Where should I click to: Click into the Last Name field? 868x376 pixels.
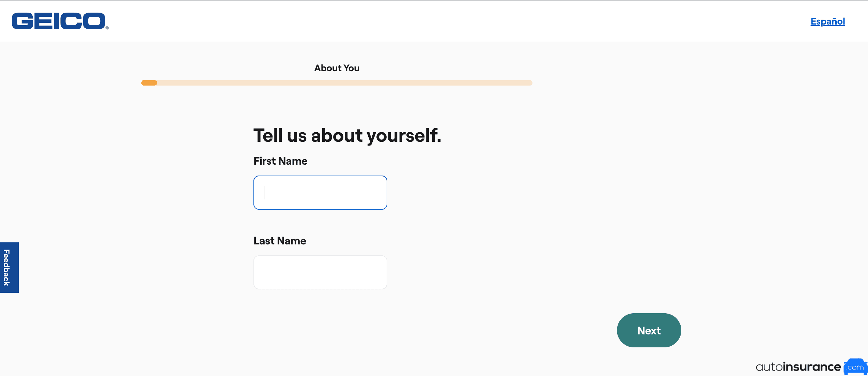320,272
